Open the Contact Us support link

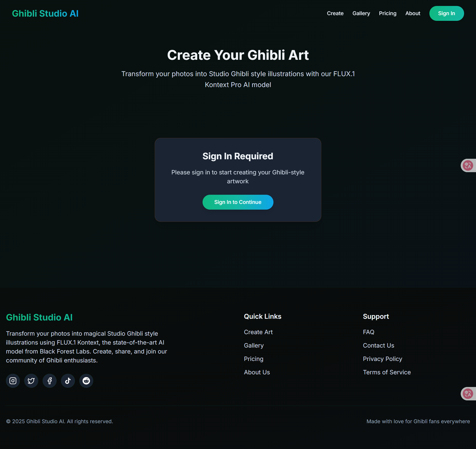tap(379, 345)
